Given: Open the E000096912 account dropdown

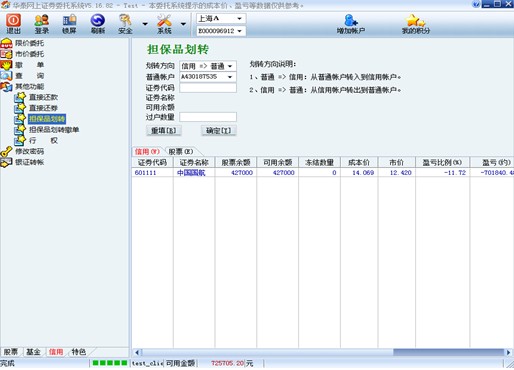Looking at the screenshot, I should [x=239, y=31].
